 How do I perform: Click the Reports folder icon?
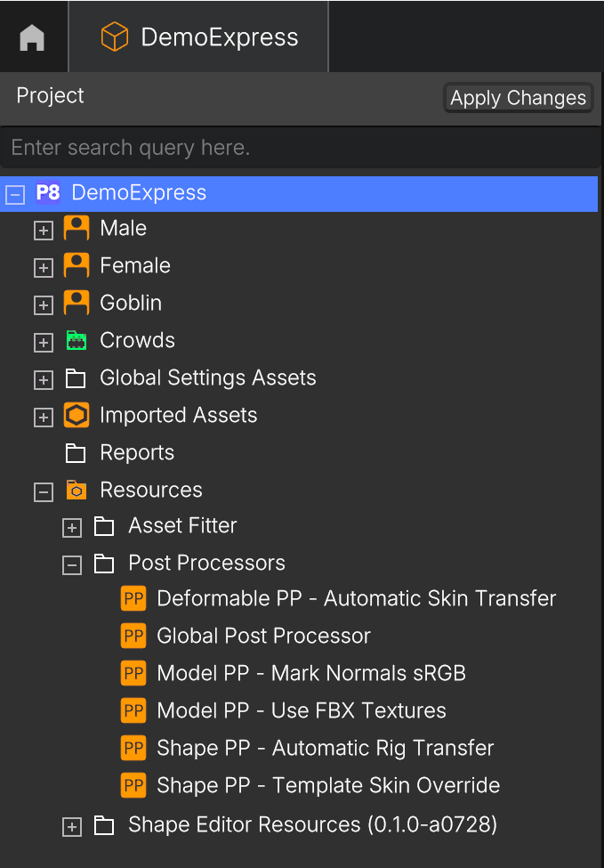[76, 453]
